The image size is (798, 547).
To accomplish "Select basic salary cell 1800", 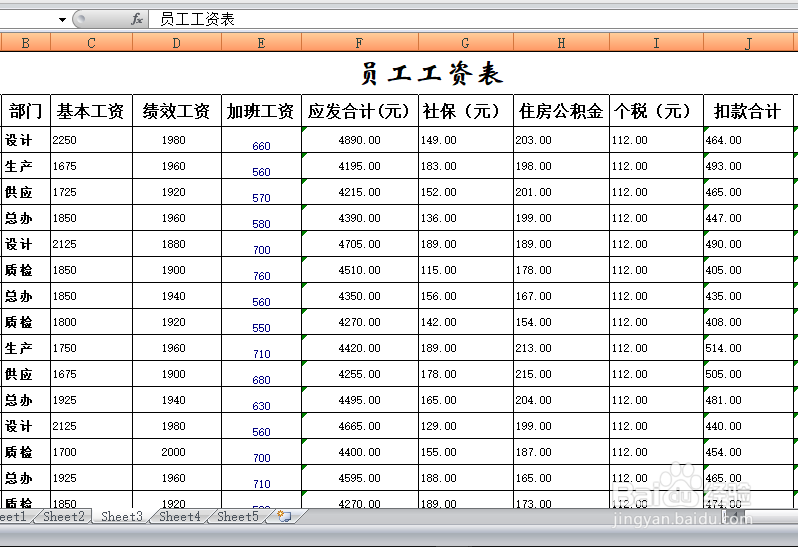I will coord(92,322).
